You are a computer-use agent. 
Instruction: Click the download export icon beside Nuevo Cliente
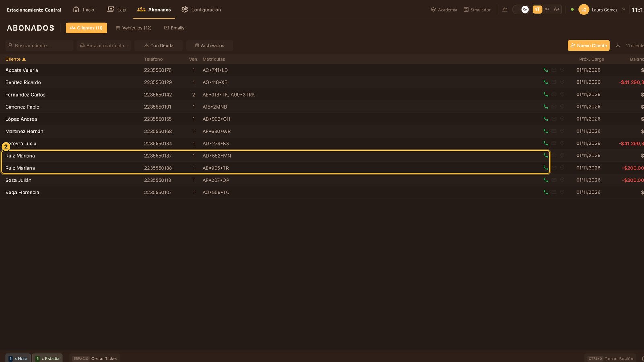(618, 45)
